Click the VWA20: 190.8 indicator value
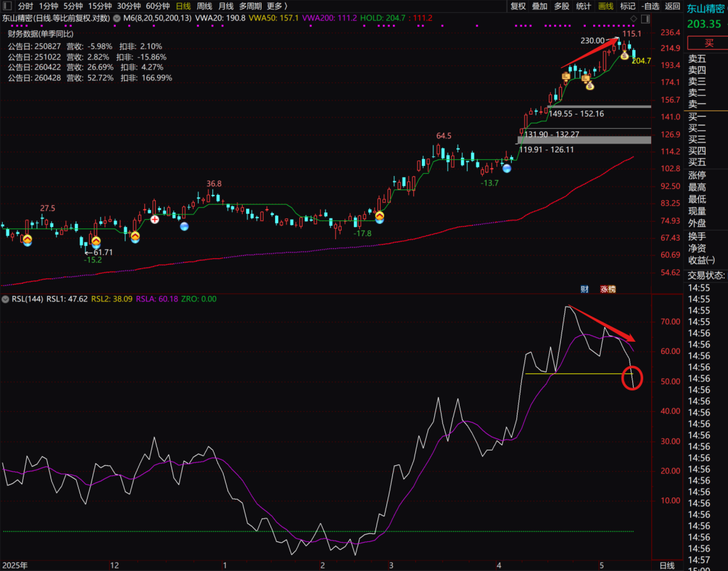 220,18
